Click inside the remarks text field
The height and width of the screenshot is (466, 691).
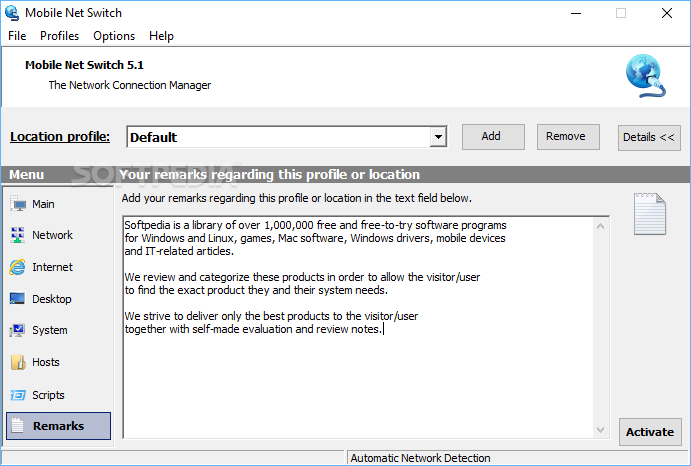(x=357, y=327)
